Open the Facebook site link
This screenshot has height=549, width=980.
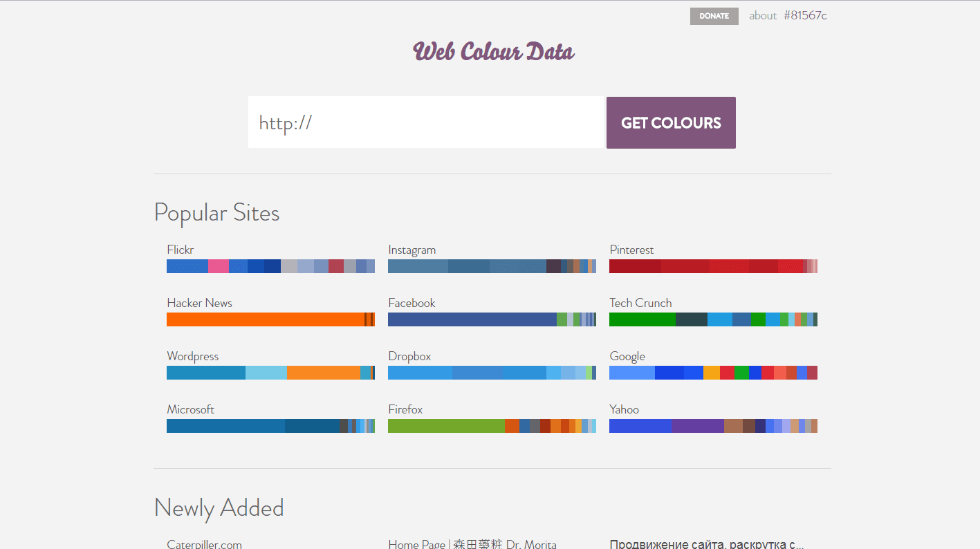[x=412, y=303]
